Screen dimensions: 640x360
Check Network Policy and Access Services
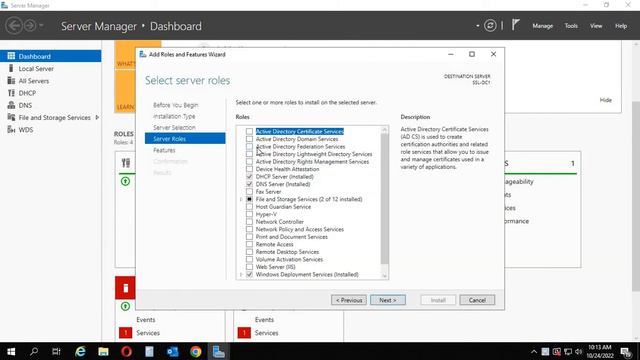(249, 229)
